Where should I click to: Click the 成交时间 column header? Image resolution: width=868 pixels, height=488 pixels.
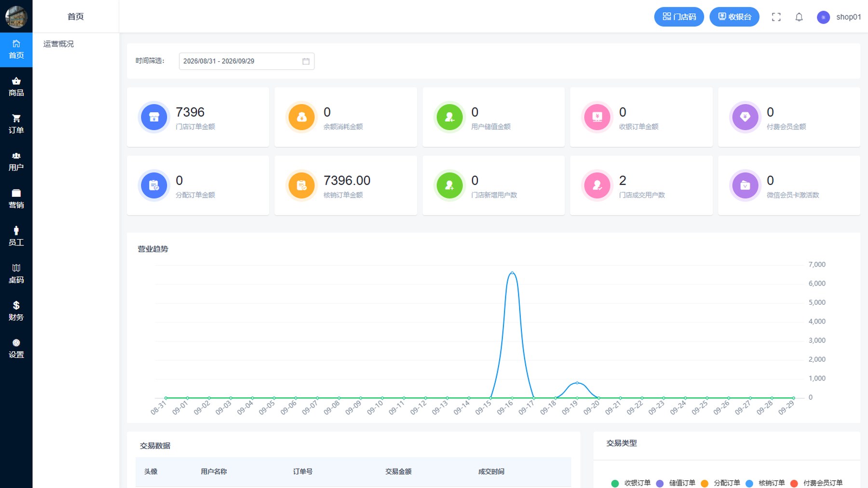(491, 472)
